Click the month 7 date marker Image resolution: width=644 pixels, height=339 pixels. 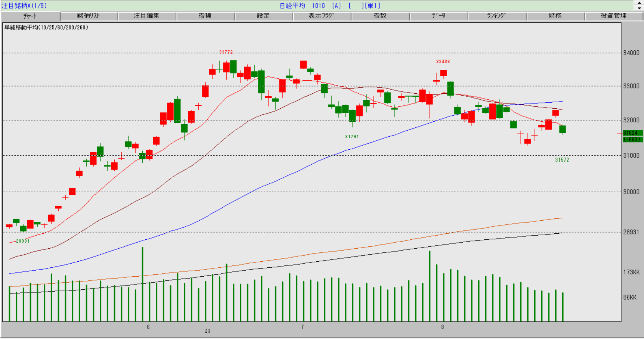tap(303, 327)
